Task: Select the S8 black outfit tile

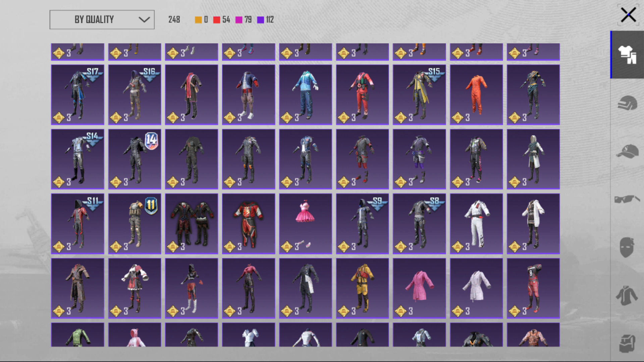Action: tap(419, 224)
